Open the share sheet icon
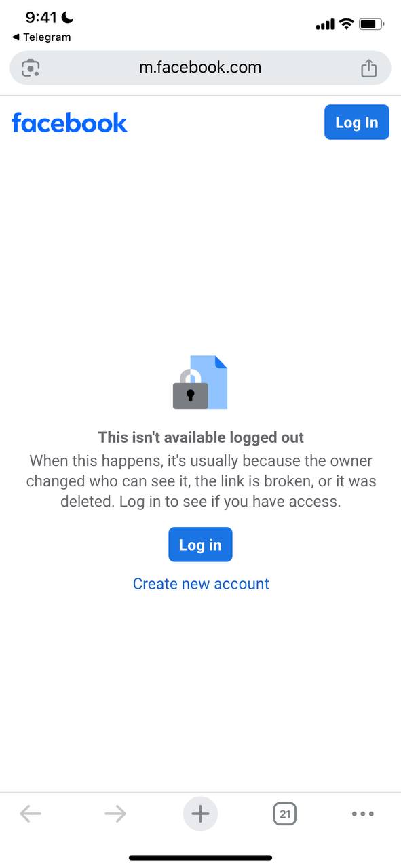Image resolution: width=401 pixels, height=868 pixels. pos(368,68)
